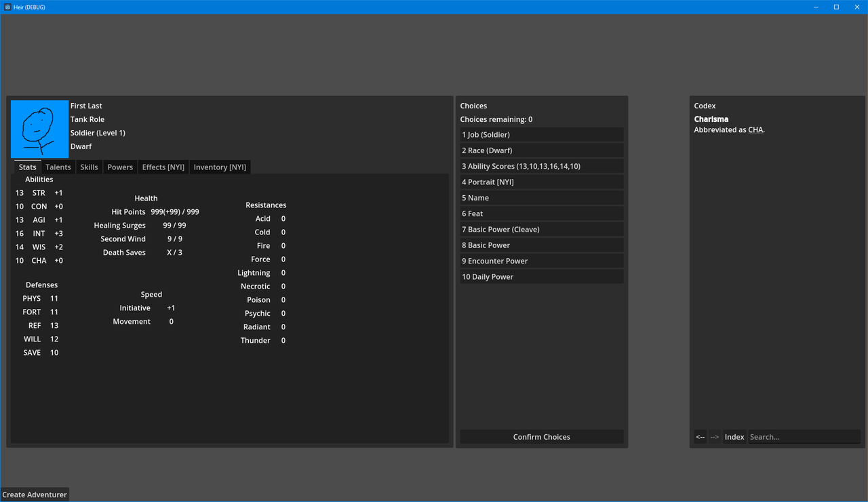Click the Confirm Choices button
This screenshot has height=502, width=868.
542,437
